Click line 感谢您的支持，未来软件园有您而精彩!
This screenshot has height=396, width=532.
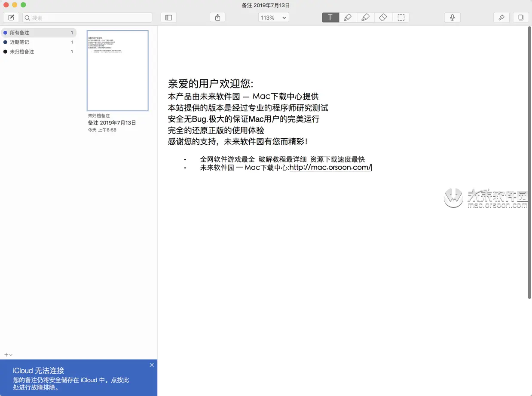click(x=238, y=141)
